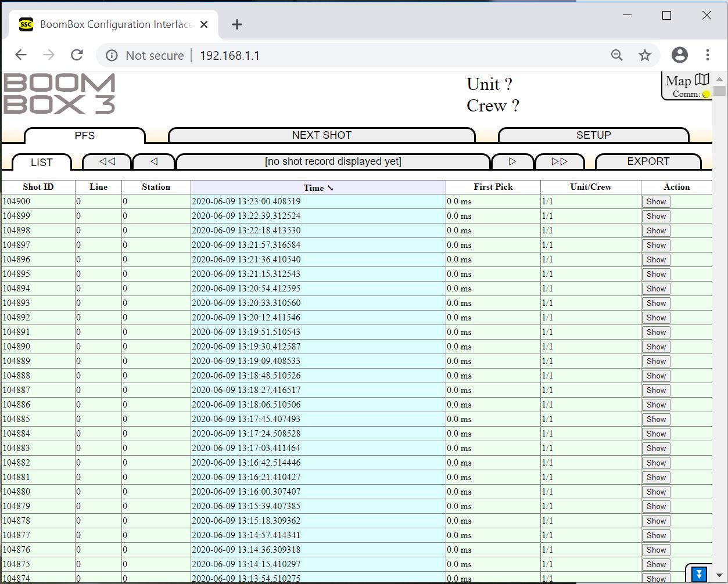
Task: Bookmark this page with the star icon
Action: point(645,55)
